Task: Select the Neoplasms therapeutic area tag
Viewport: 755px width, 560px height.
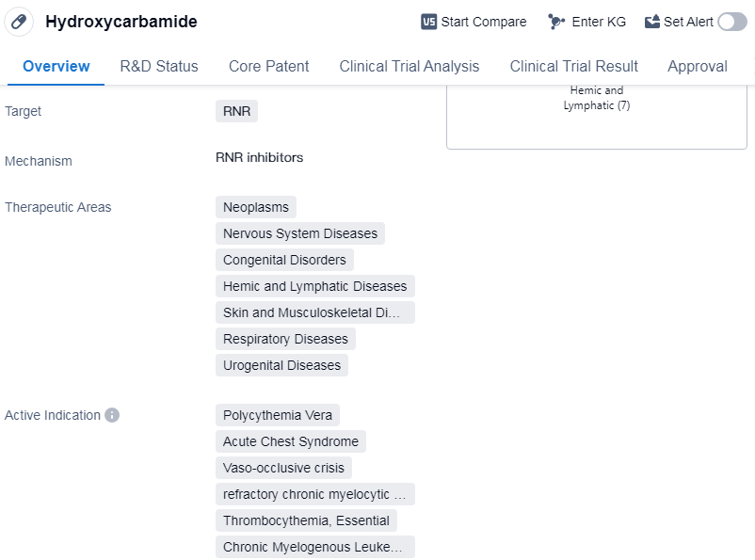Action: coord(256,207)
